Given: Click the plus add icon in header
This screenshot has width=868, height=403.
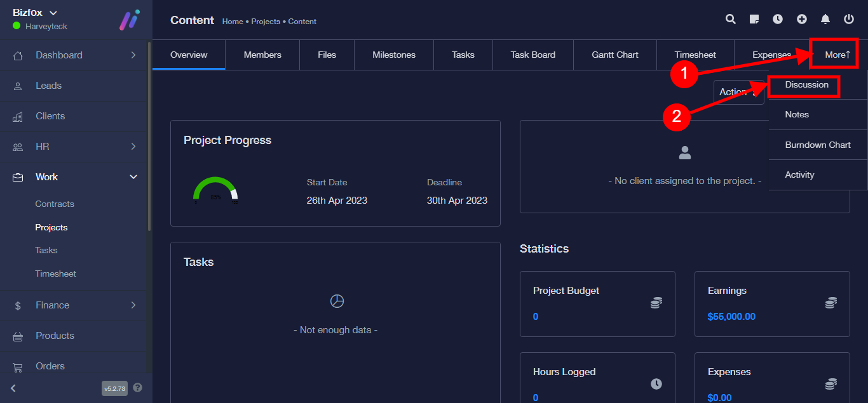Looking at the screenshot, I should pyautogui.click(x=802, y=19).
